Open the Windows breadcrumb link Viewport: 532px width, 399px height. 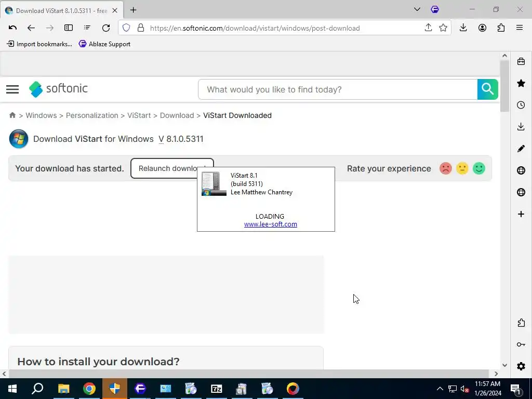point(41,115)
